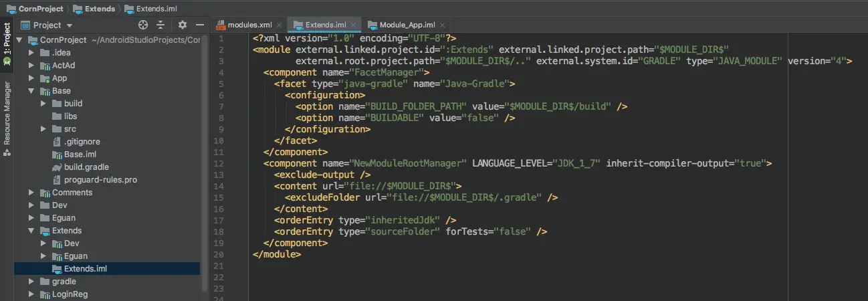
Task: Select the proguard-rules.pro file
Action: (94, 180)
